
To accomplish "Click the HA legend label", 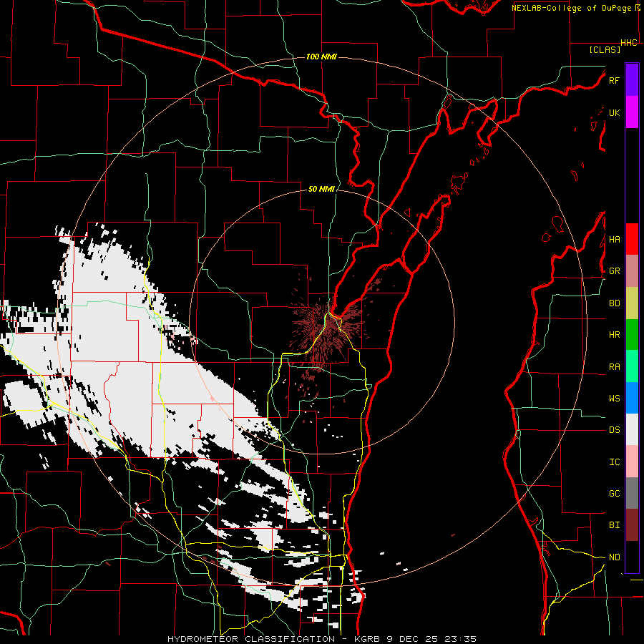I will [614, 240].
